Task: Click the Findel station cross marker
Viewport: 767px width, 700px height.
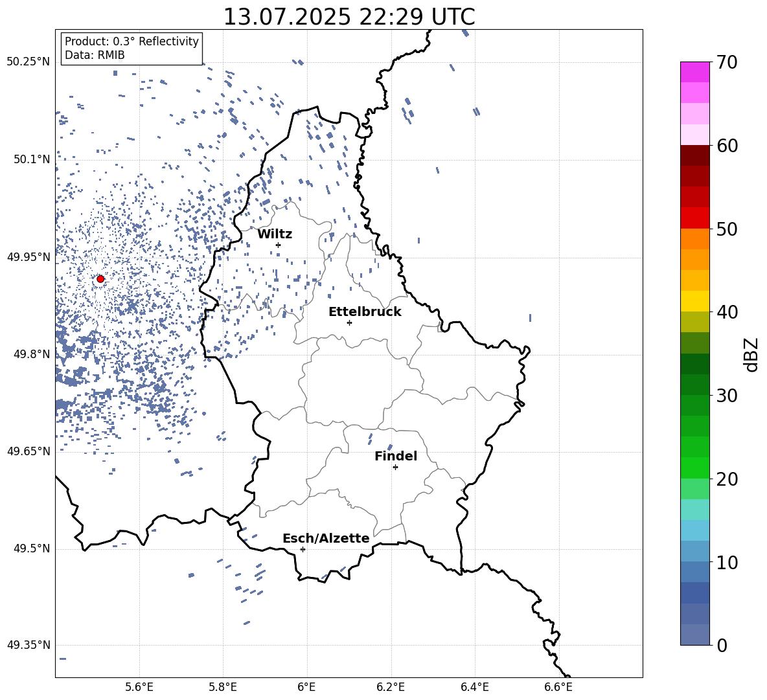Action: [395, 468]
